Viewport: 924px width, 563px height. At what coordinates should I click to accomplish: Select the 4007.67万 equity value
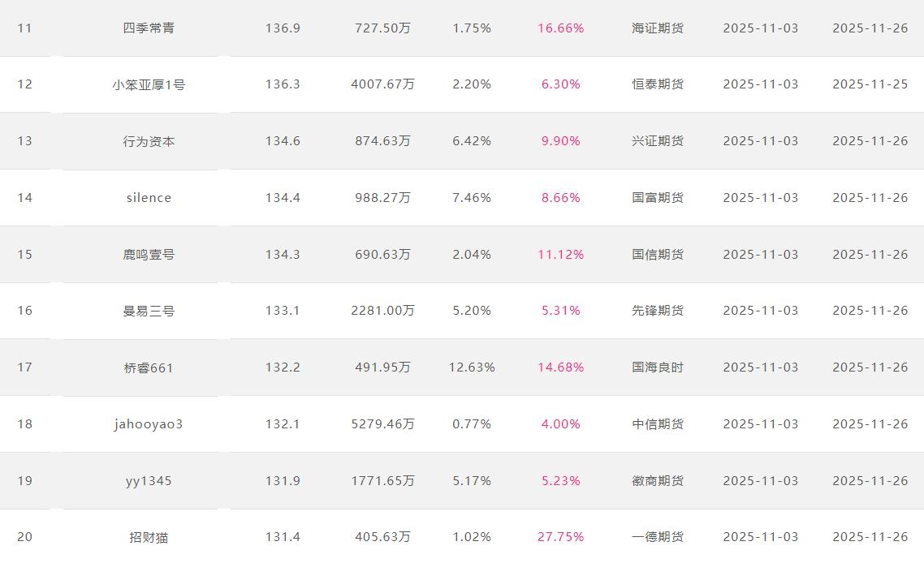(382, 84)
